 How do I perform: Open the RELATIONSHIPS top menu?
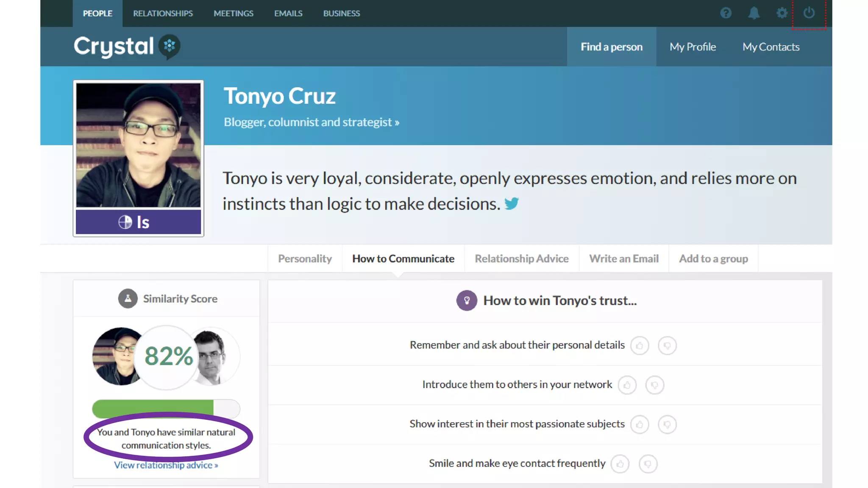click(x=163, y=14)
